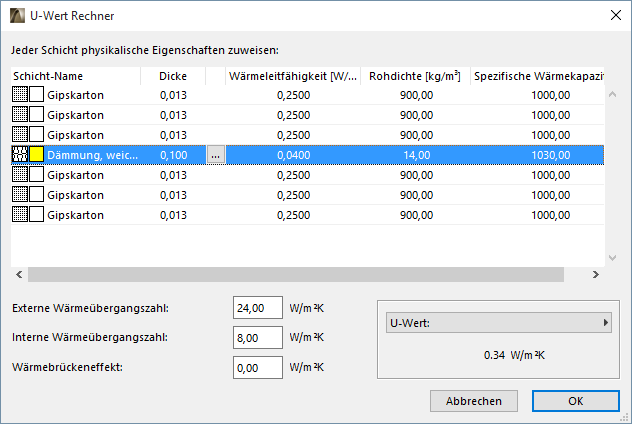Focus the Interne Wärmeübergangszahl field
632x424 pixels.
(x=258, y=338)
